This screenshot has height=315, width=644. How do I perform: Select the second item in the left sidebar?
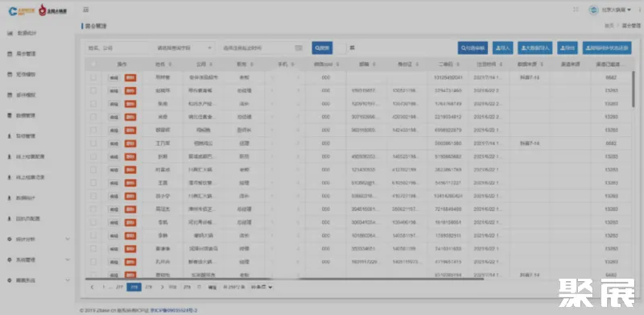(x=38, y=53)
